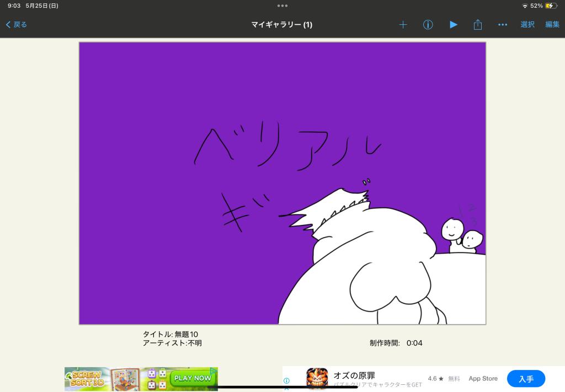The height and width of the screenshot is (392, 565).
Task: Tap the share icon in the top bar
Action: tap(478, 25)
